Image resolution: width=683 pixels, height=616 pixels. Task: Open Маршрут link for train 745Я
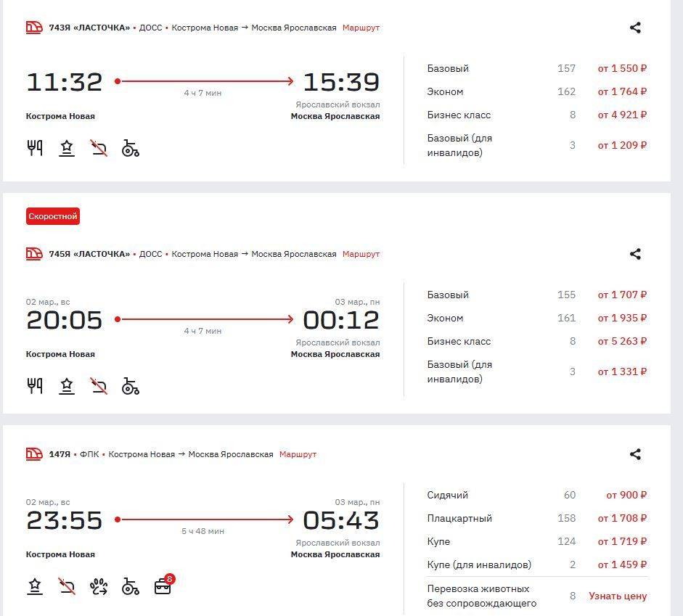[x=361, y=254]
